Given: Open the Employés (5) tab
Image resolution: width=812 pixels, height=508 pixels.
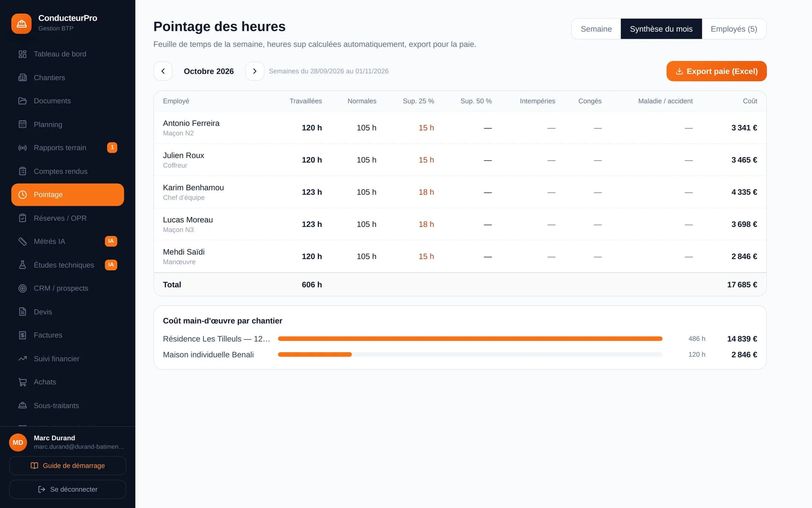Looking at the screenshot, I should click(x=734, y=29).
